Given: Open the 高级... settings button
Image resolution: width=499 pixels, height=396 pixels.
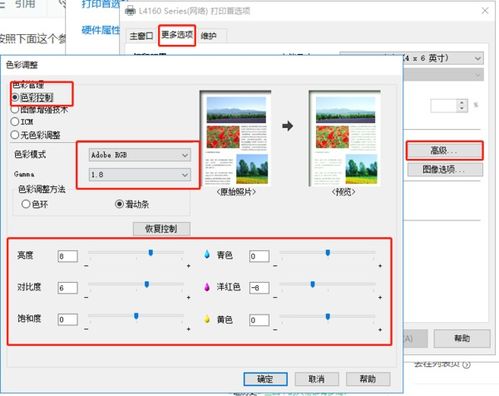Looking at the screenshot, I should [444, 151].
